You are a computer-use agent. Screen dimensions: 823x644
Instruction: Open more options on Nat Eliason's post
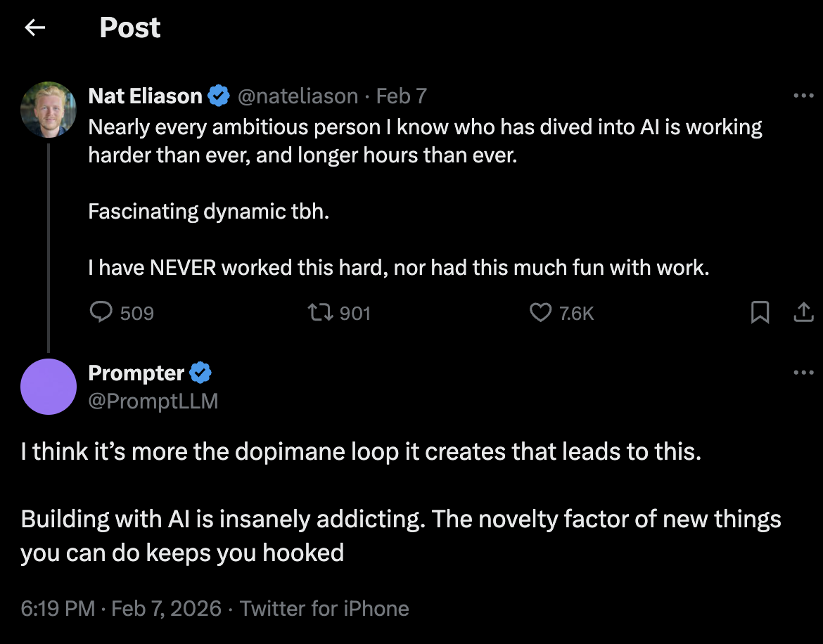tap(803, 96)
